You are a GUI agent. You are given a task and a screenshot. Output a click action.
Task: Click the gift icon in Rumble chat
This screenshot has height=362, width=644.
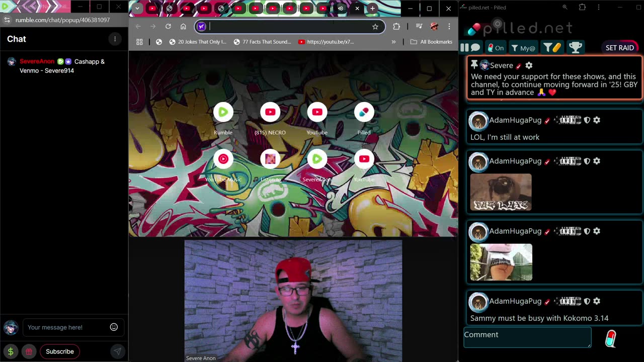(29, 351)
